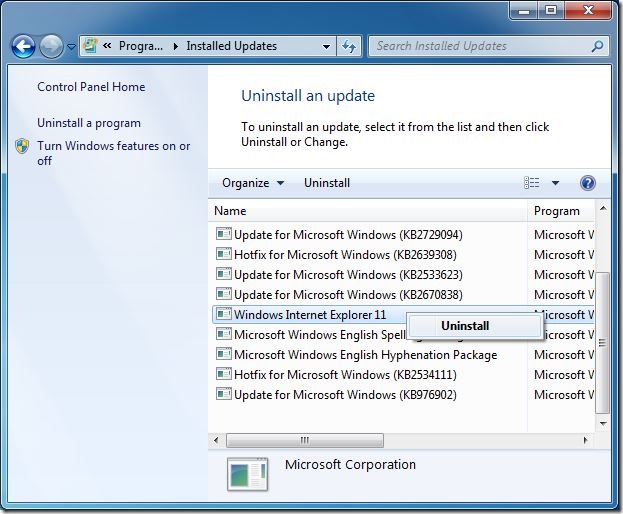623x514 pixels.
Task: Open the recent pages dropdown arrow
Action: (71, 47)
